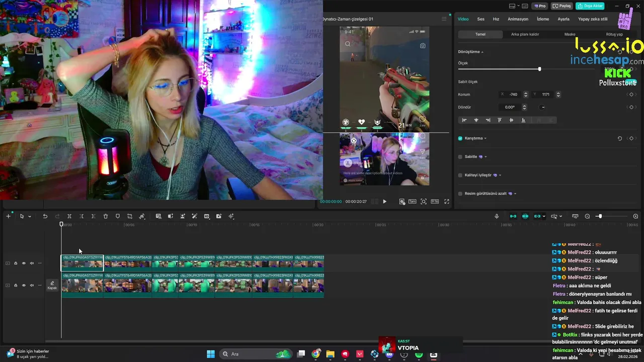Click the delete trash icon in timeline toolbar
The width and height of the screenshot is (644, 362).
[x=106, y=216]
